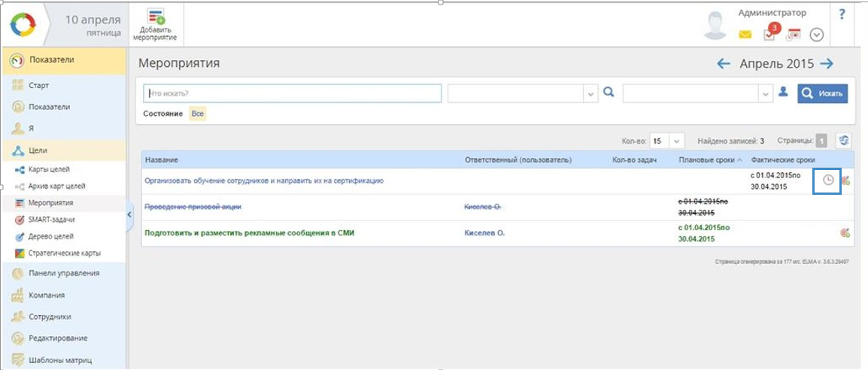Open the calendar icon in the header

[794, 35]
